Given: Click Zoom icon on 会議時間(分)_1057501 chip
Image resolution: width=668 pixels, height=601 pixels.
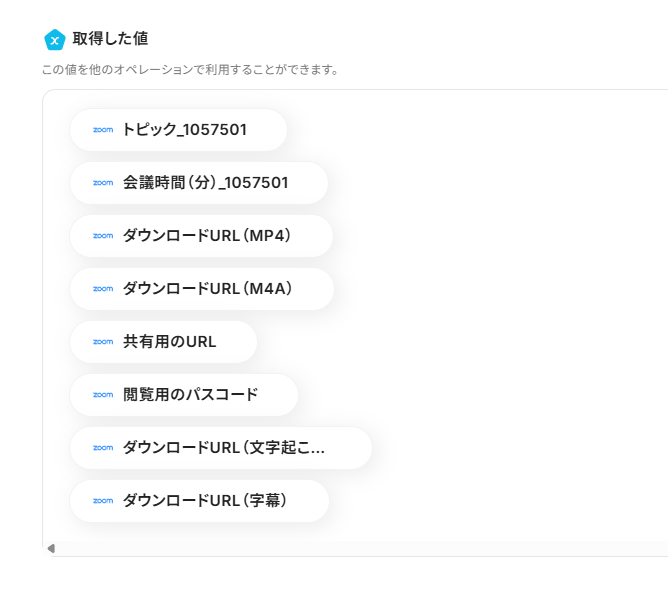Looking at the screenshot, I should coord(103,183).
